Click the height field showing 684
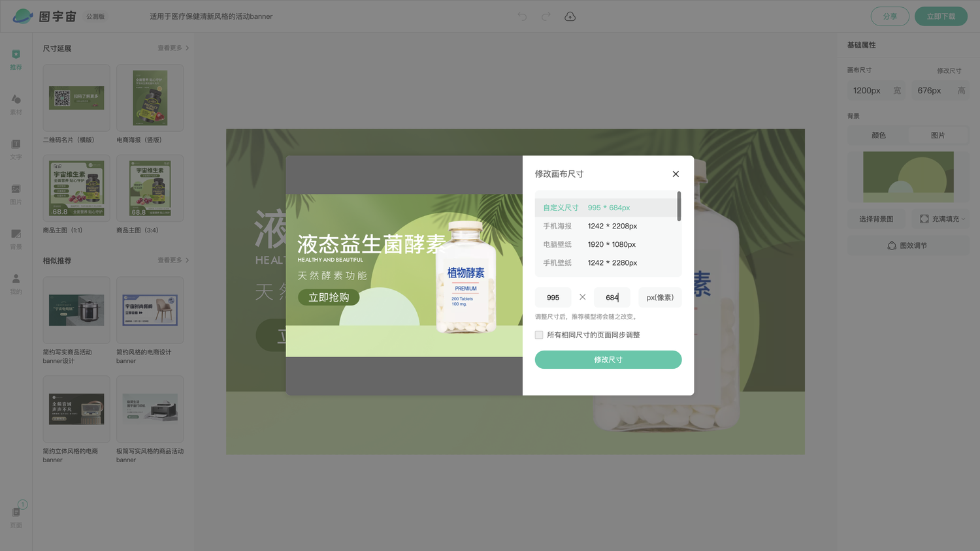This screenshot has height=551, width=980. pyautogui.click(x=612, y=297)
